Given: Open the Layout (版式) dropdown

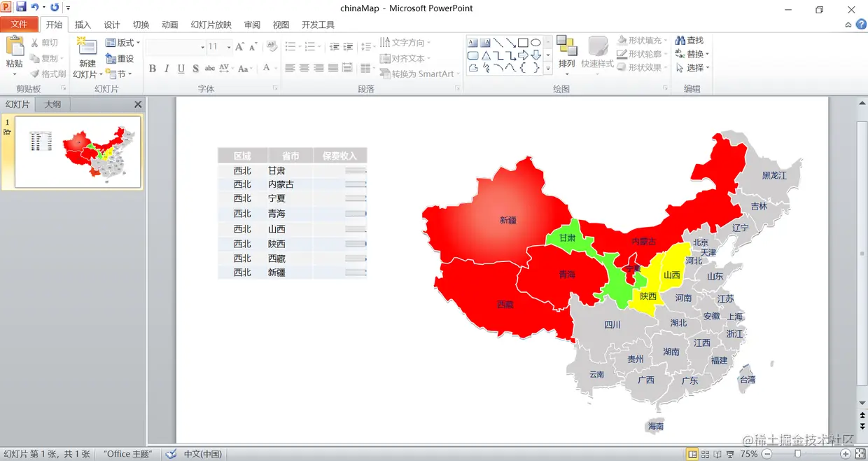Looking at the screenshot, I should click(123, 43).
